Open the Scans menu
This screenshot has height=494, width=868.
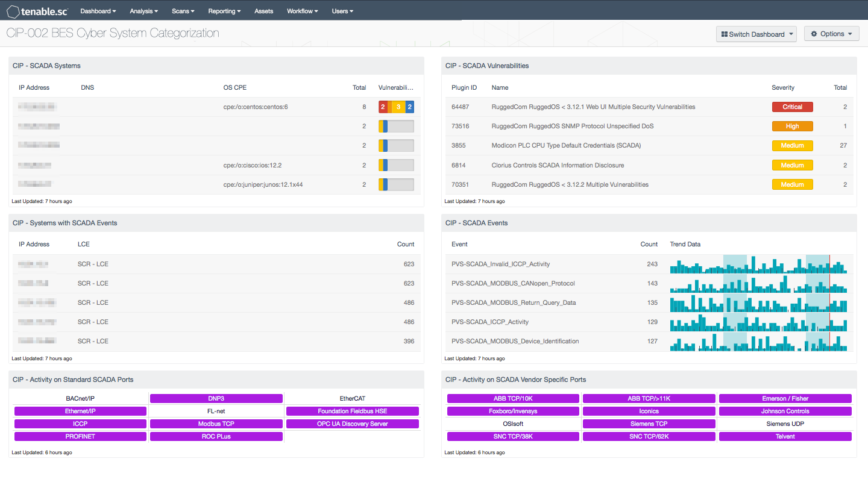[183, 11]
